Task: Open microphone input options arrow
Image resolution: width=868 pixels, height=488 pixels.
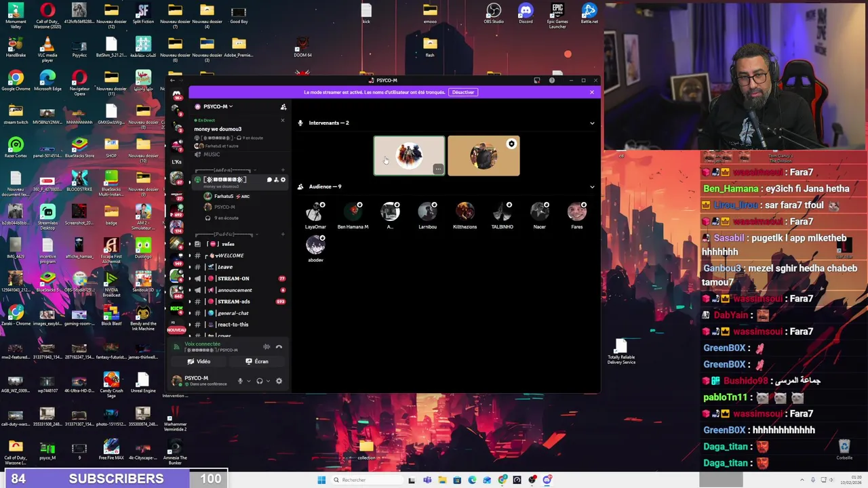Action: 248,381
